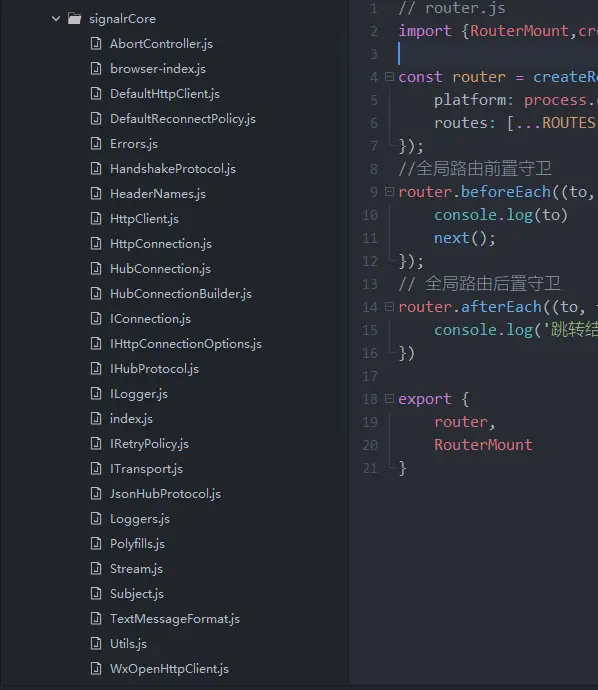Screen dimensions: 598x690
Task: Click the signalrCore folder icon
Action: pos(74,18)
